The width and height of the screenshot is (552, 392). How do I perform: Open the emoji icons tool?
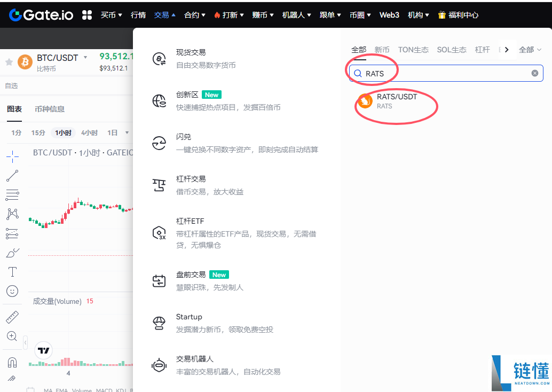click(x=12, y=291)
